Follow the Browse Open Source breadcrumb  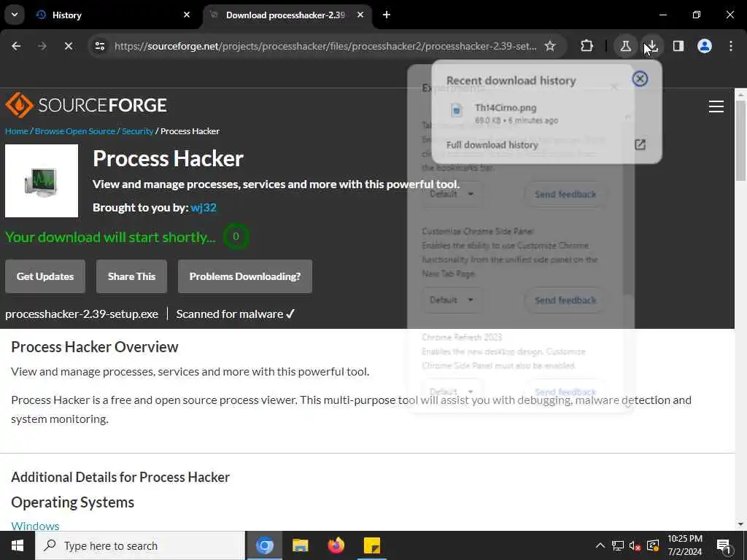point(75,131)
